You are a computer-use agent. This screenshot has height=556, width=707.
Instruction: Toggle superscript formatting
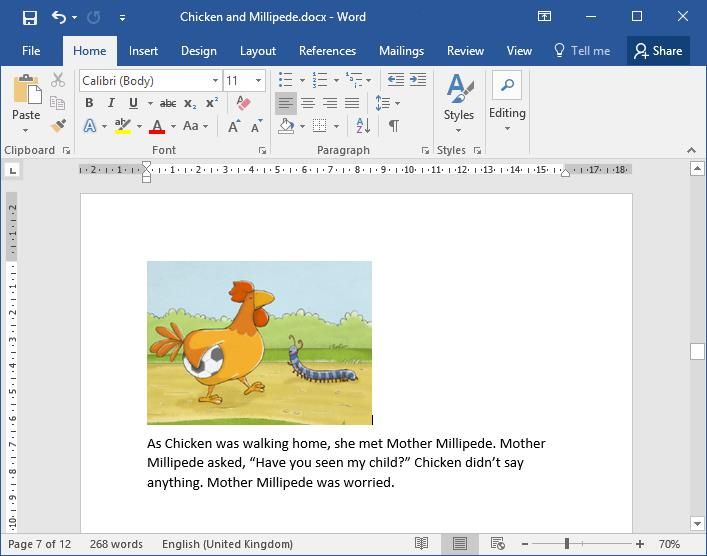211,103
